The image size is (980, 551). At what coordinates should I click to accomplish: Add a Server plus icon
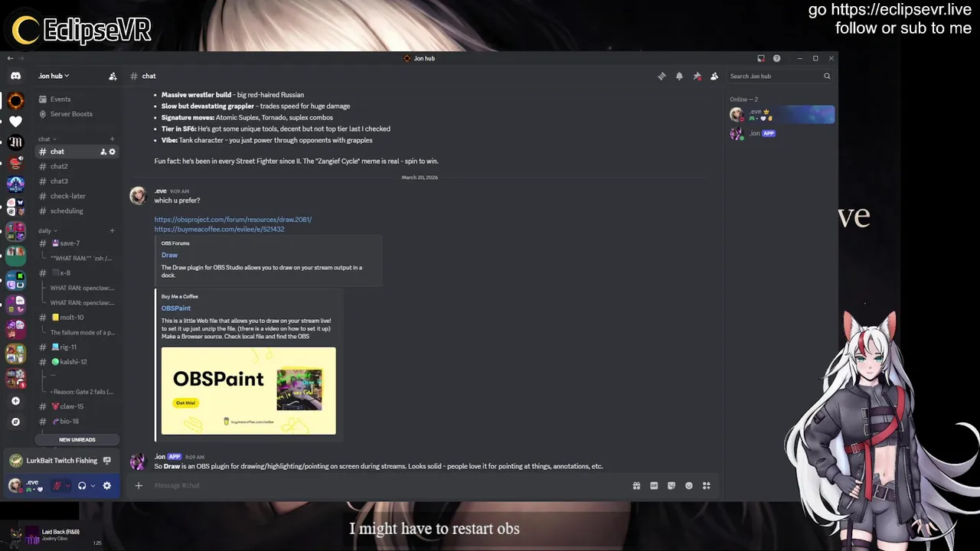coord(15,401)
